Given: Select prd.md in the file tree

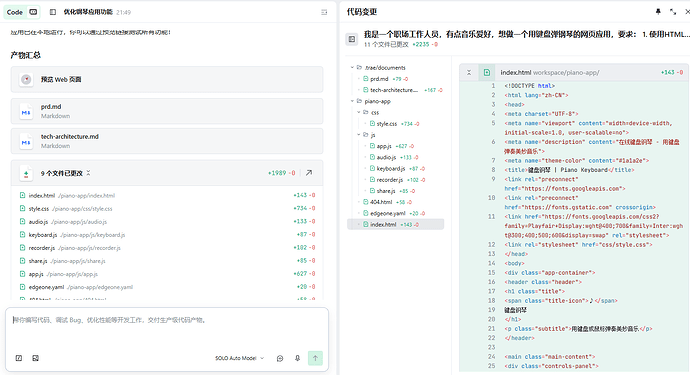Looking at the screenshot, I should pyautogui.click(x=396, y=79).
